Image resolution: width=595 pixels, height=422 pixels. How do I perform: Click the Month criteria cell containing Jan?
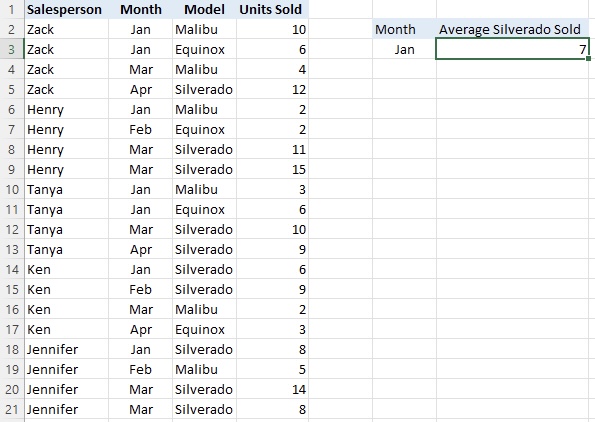point(404,49)
